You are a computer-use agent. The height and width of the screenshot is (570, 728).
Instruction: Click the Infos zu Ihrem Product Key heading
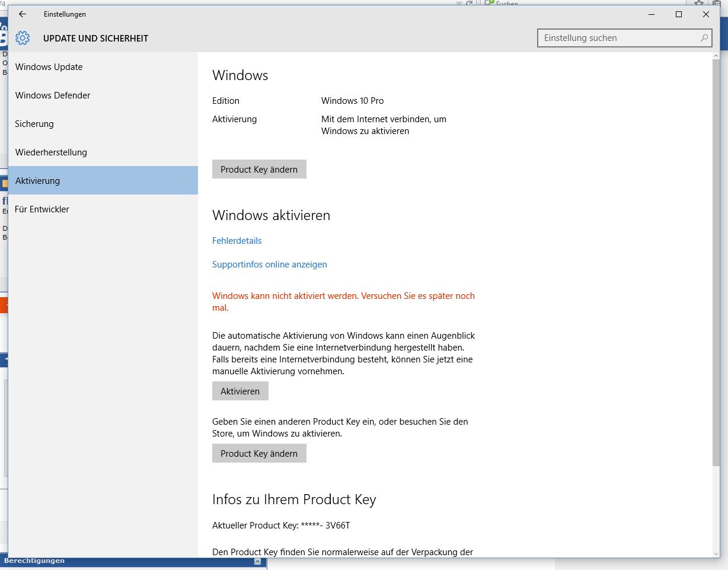click(x=294, y=499)
